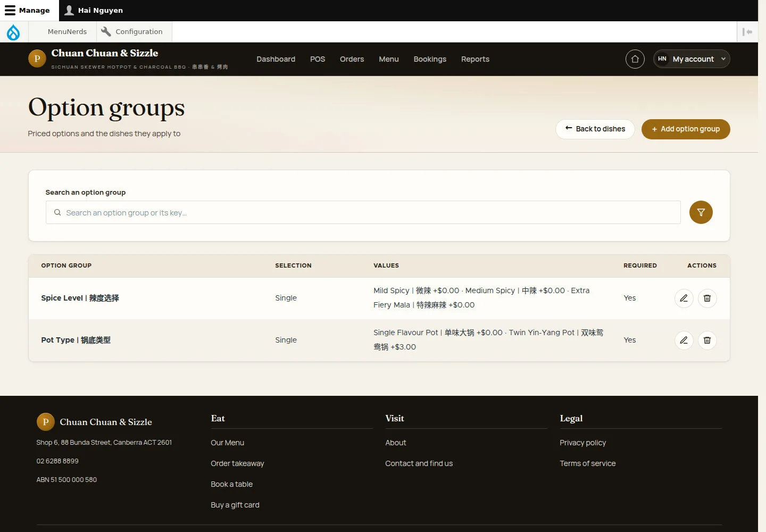Screen dimensions: 766x532
Task: Go to Dashboard nav item
Action: pos(276,59)
